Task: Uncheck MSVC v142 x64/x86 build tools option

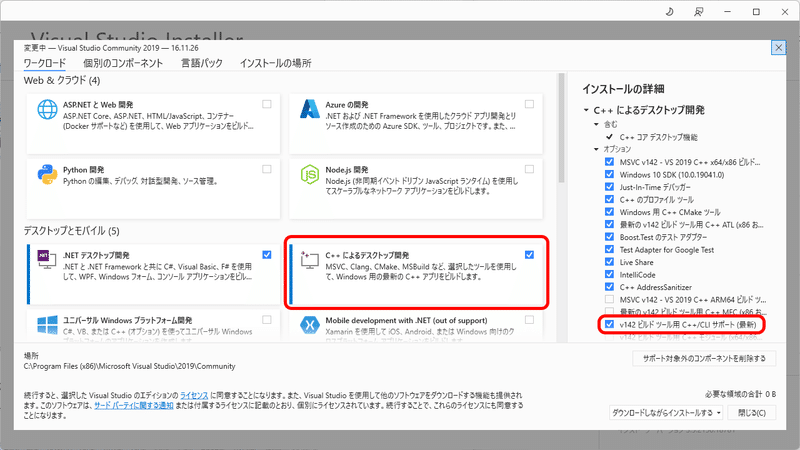Action: tap(609, 162)
